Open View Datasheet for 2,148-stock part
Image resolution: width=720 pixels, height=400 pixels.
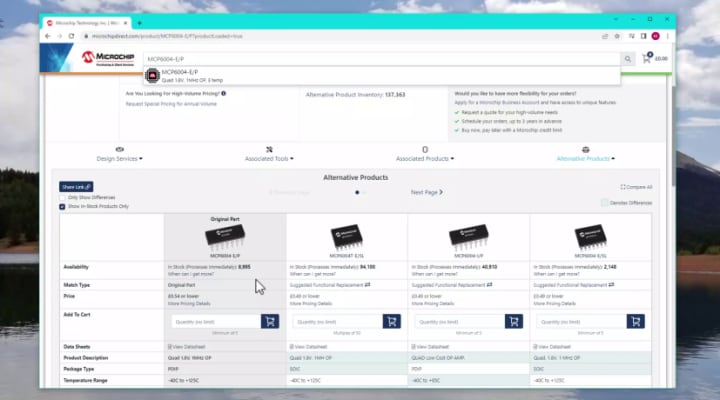552,347
